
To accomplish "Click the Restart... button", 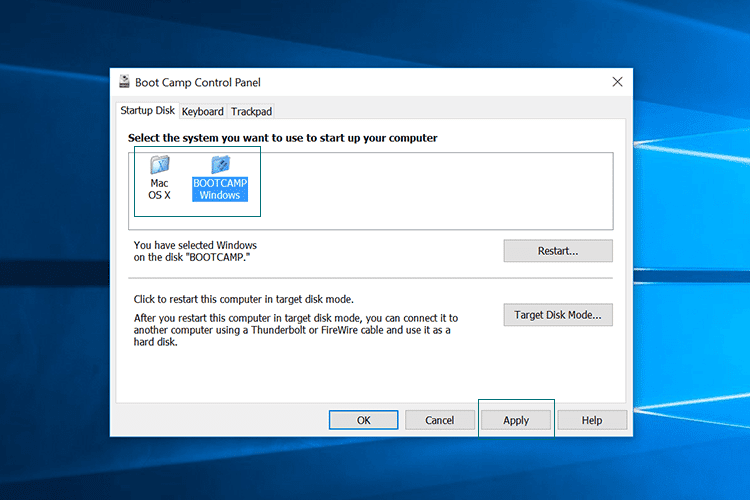I will click(558, 251).
